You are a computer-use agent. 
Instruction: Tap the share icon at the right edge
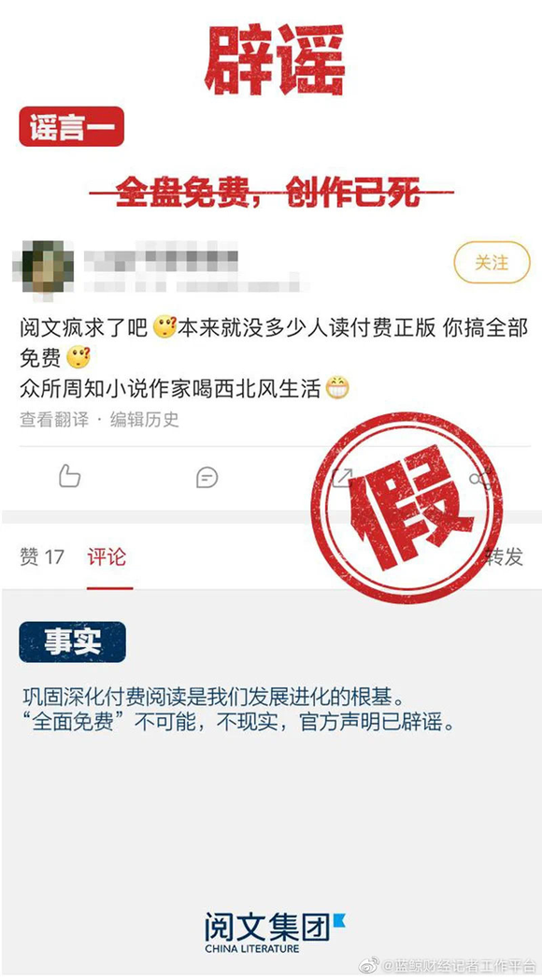click(481, 479)
